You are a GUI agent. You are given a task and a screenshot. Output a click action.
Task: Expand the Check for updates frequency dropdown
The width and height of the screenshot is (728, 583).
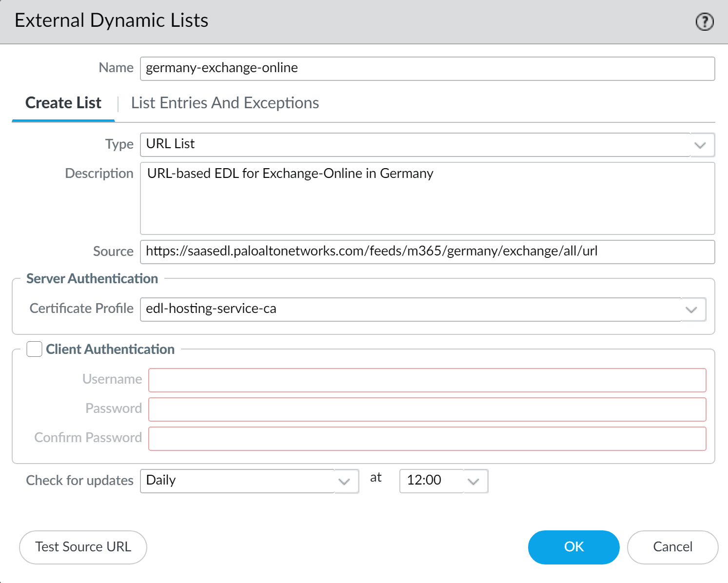[345, 481]
